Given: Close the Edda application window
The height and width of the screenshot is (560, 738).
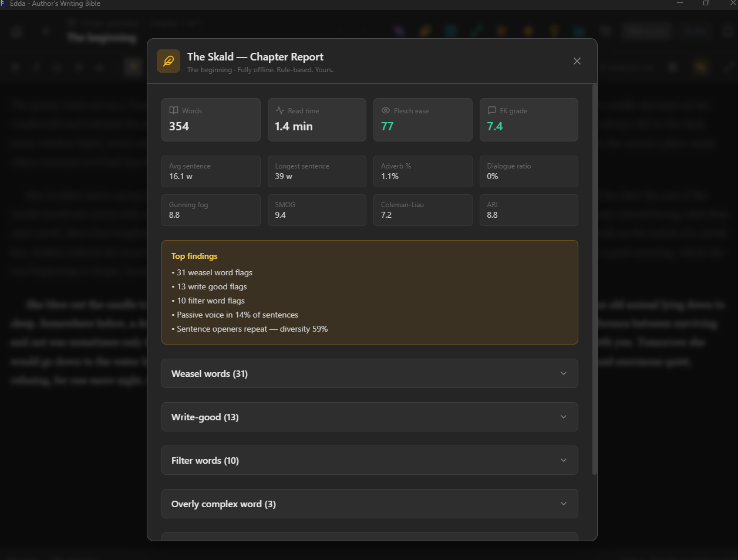Looking at the screenshot, I should click(732, 4).
